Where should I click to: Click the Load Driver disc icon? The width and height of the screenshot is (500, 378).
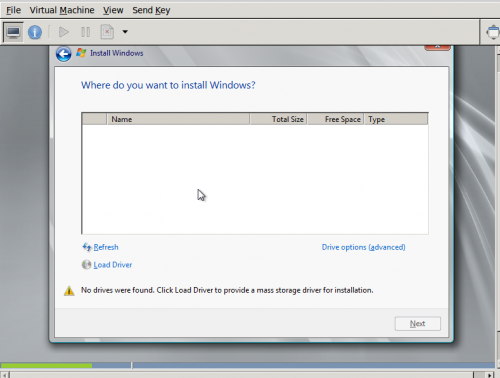click(86, 265)
